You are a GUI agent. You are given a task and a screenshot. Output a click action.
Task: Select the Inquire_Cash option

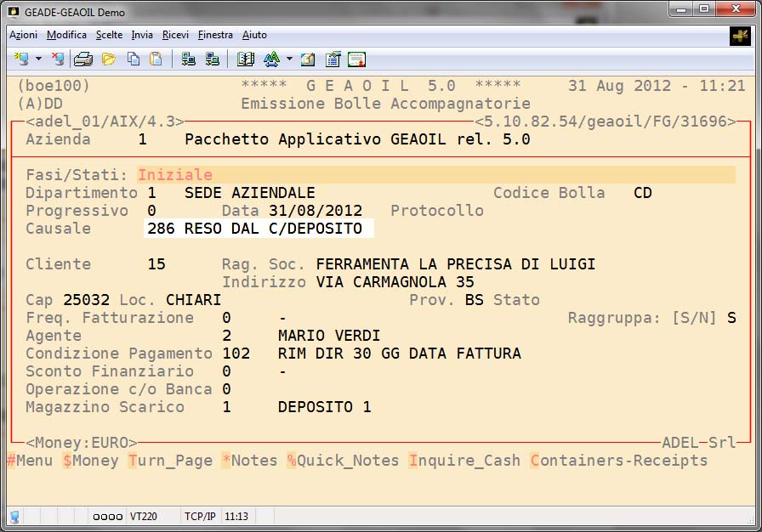[x=463, y=460]
